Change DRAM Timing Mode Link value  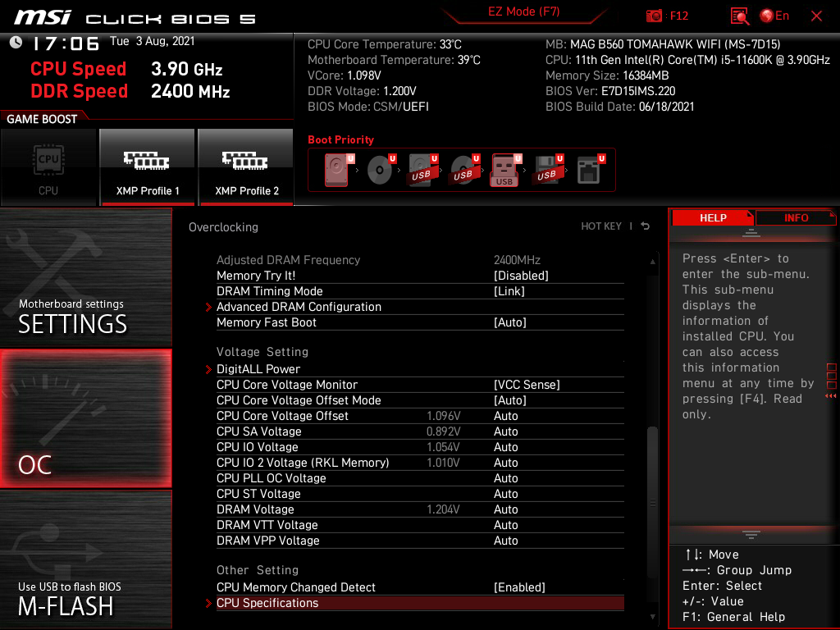(509, 291)
